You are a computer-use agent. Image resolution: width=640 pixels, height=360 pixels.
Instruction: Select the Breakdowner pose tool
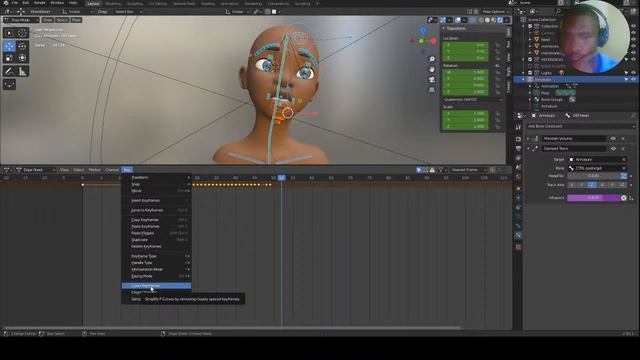click(9, 84)
